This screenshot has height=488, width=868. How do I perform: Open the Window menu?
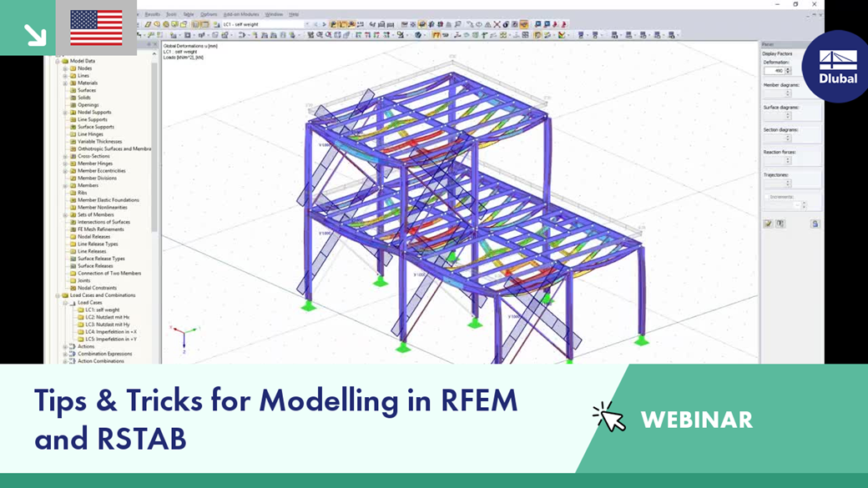point(274,14)
